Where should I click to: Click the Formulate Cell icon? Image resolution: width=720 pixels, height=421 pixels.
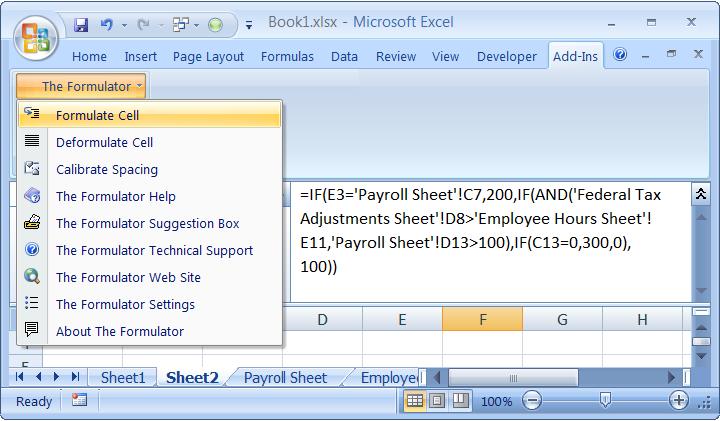point(32,113)
